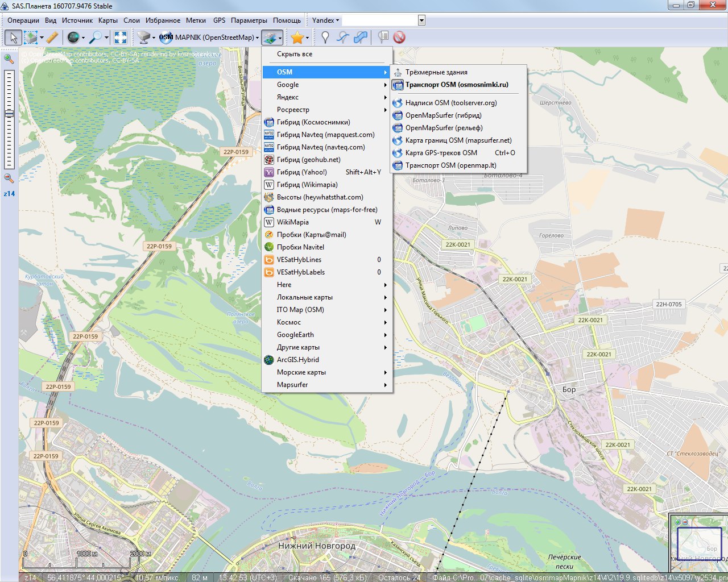
Task: Toggle Транспорт OSM (openmap.lt) layer
Action: point(458,165)
